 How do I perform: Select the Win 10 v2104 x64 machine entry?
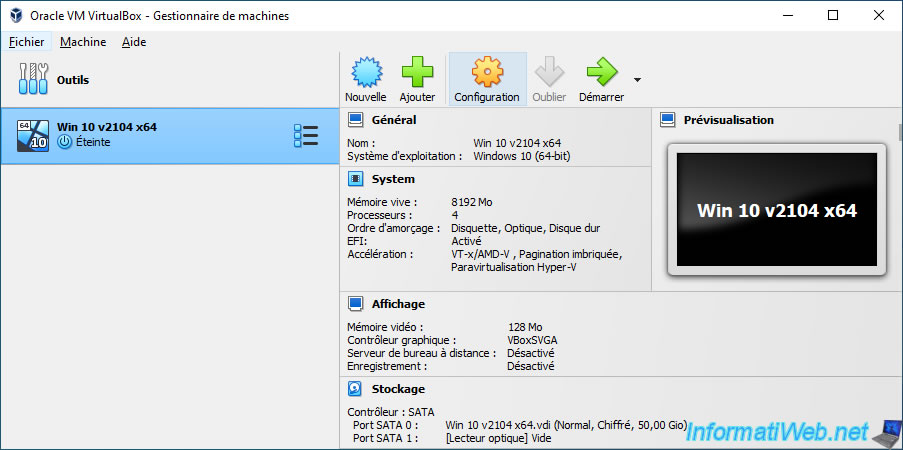[x=170, y=136]
